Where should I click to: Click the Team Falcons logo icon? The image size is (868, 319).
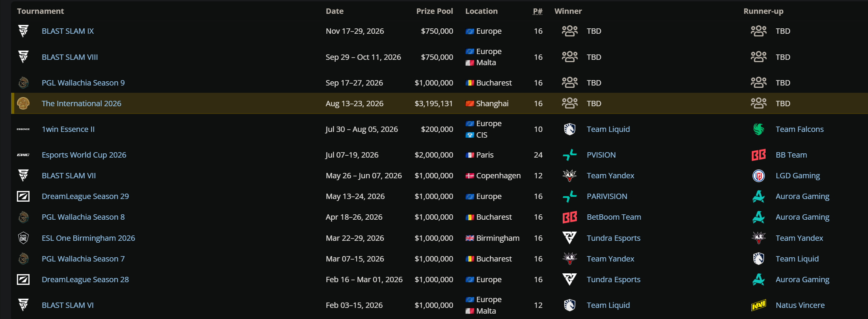(758, 129)
